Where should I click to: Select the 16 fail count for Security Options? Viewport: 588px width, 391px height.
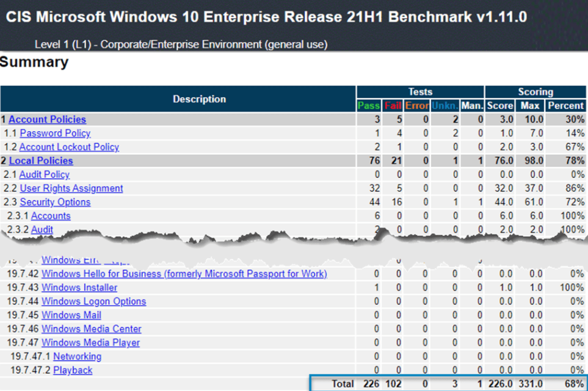click(397, 203)
